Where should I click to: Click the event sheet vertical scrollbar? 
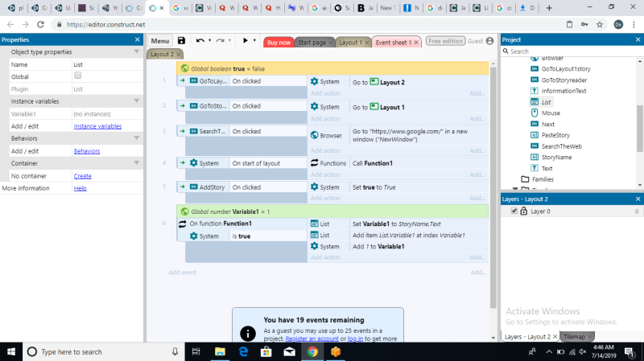tap(493, 188)
